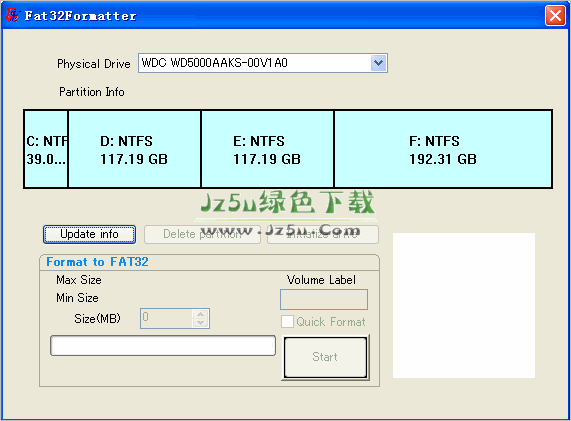
Task: Close the Fat32Formatter window
Action: [x=555, y=16]
